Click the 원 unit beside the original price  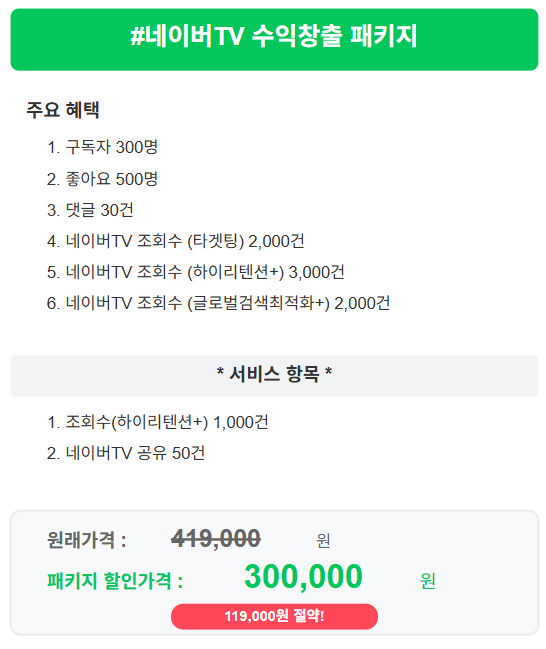pyautogui.click(x=323, y=541)
